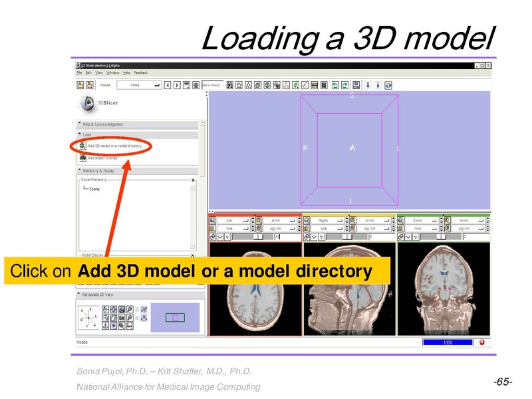Image resolution: width=532 pixels, height=399 pixels.
Task: Click the 3D view navigation thumbnail
Action: tap(175, 318)
